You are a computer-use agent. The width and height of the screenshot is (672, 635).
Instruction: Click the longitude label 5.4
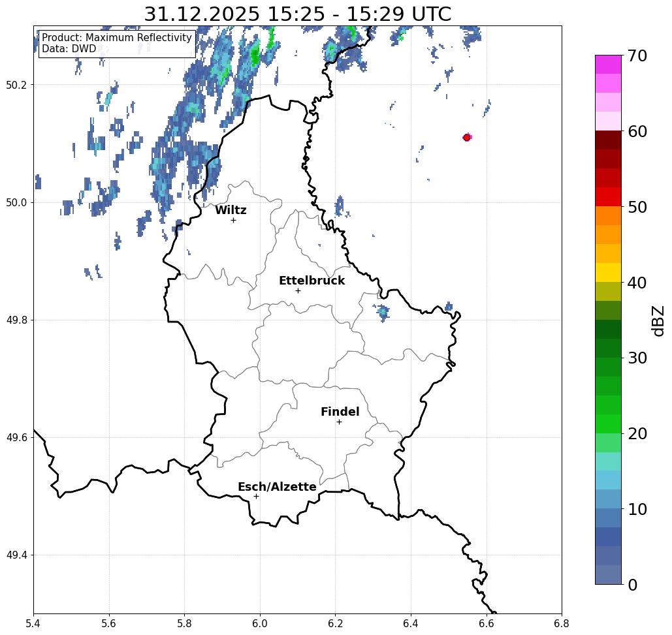[33, 623]
